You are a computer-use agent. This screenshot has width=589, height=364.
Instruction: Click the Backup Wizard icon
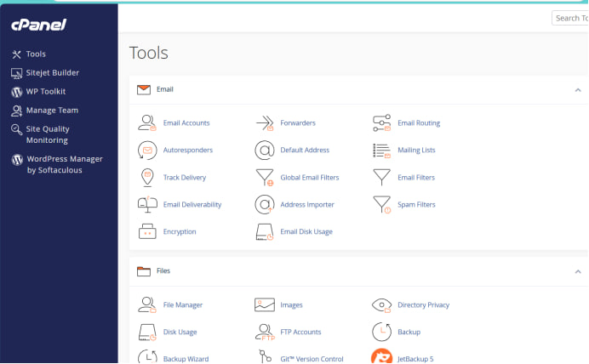pyautogui.click(x=147, y=356)
